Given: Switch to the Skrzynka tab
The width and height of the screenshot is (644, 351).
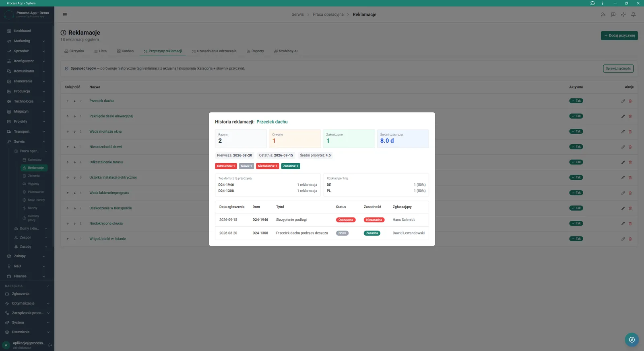Looking at the screenshot, I should pos(74,51).
